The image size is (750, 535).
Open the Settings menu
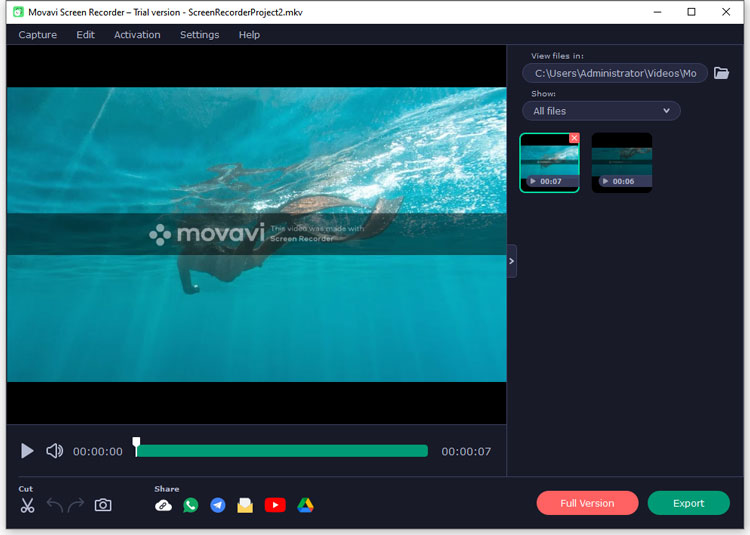click(199, 35)
